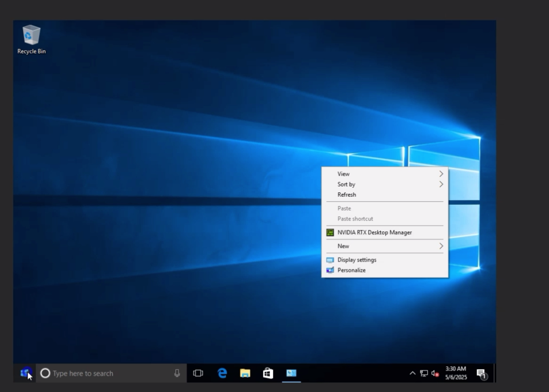Open File Explorer from the taskbar

click(x=245, y=374)
